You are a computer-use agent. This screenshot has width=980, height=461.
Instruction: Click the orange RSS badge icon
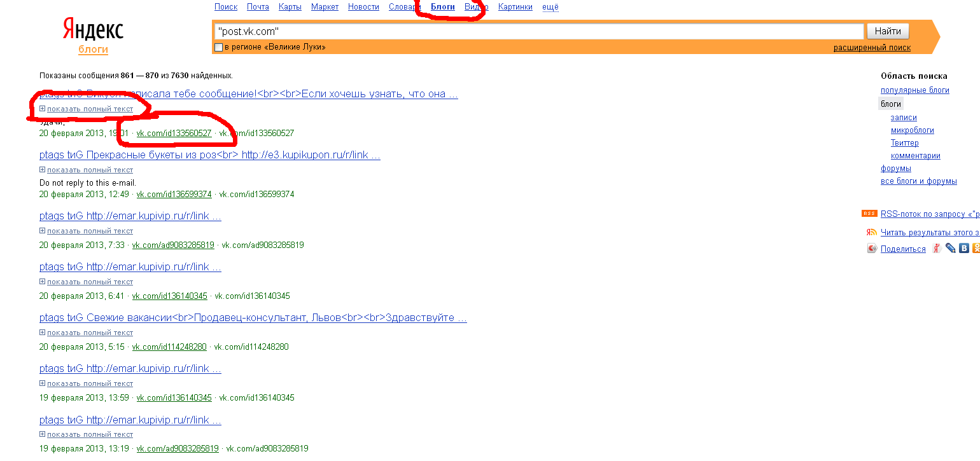point(869,214)
